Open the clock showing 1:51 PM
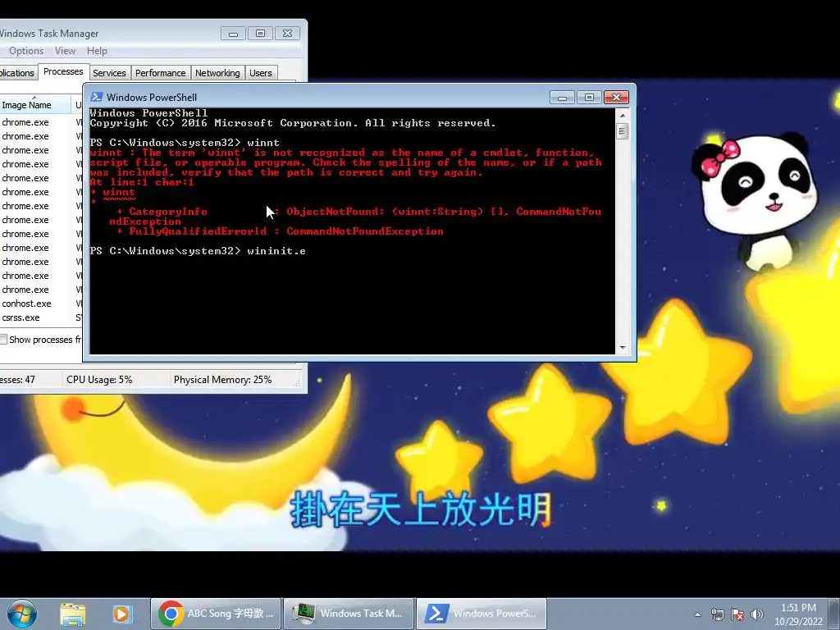This screenshot has height=630, width=840. [x=798, y=608]
